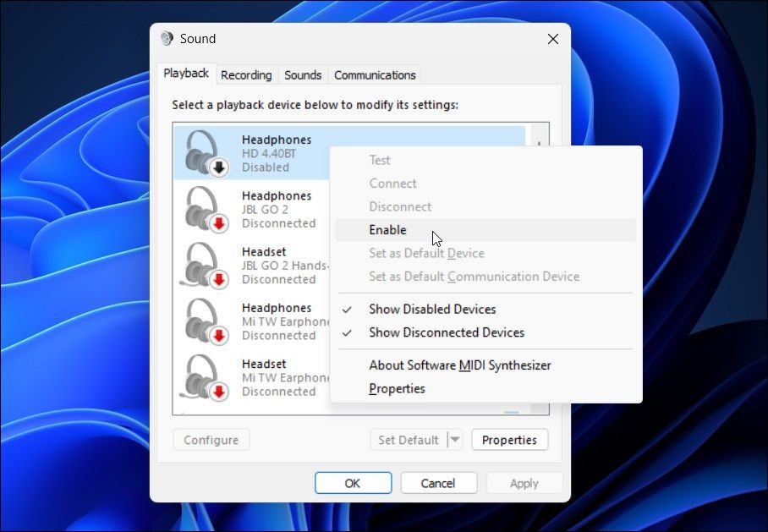The width and height of the screenshot is (768, 532).
Task: Uncheck Show Disconnected Devices
Action: (x=446, y=332)
